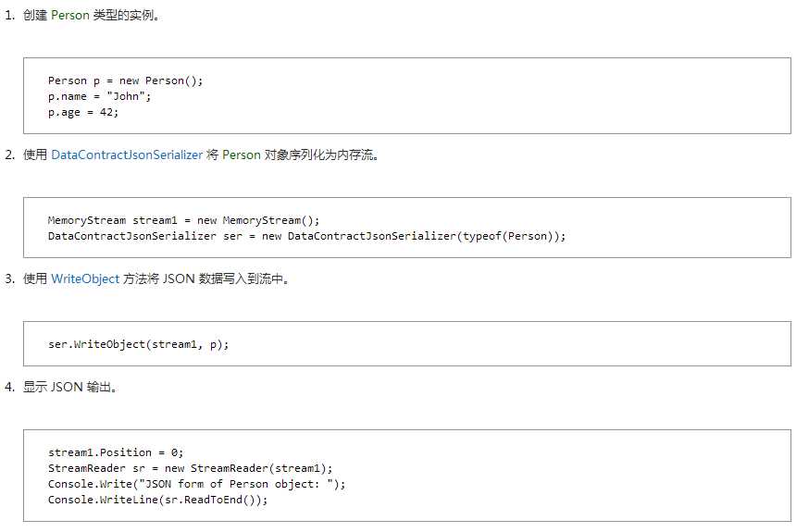Click the ser.WriteObject(stream1, p) line

[x=138, y=344]
